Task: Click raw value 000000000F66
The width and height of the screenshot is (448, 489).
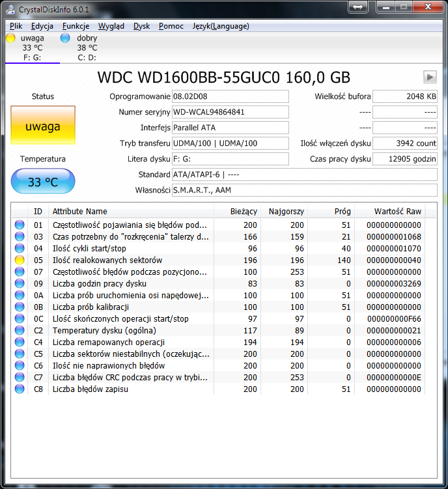Action: tap(394, 318)
